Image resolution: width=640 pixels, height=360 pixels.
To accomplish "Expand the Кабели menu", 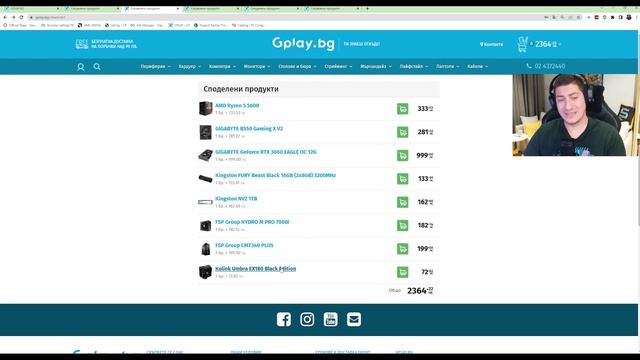I will pos(478,66).
